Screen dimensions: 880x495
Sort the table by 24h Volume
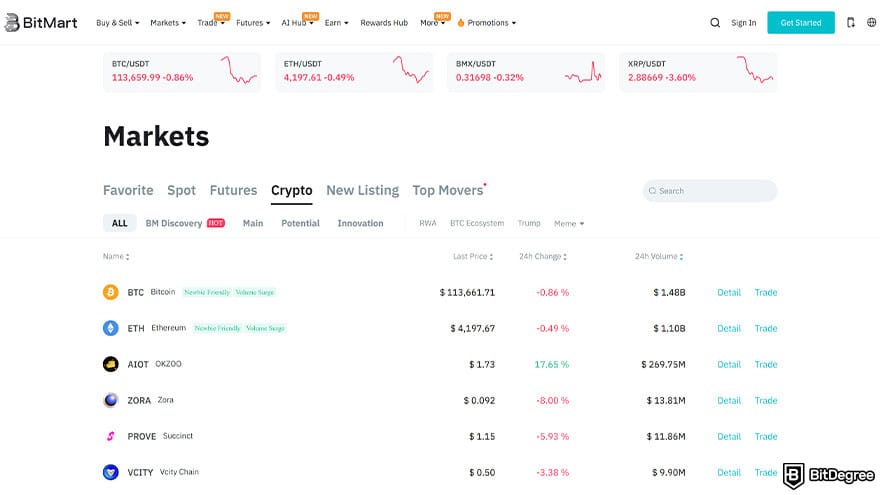659,256
